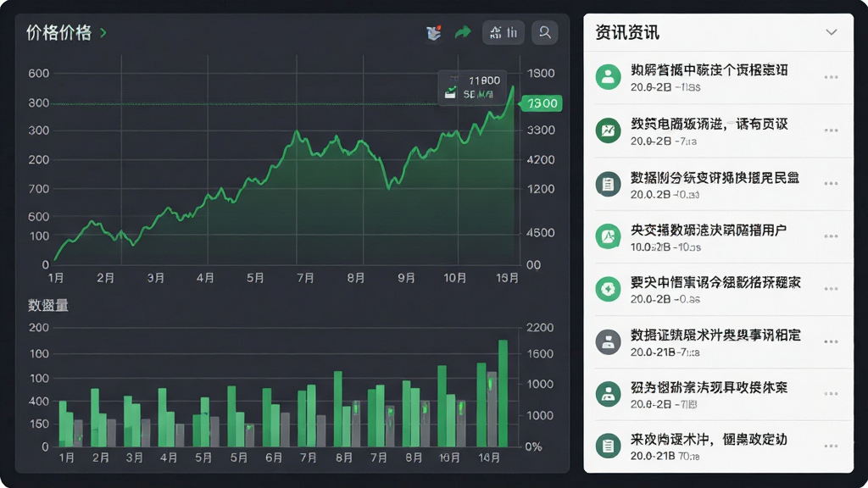The image size is (868, 488).
Task: Click the 4500 value on the price chart right axis
Action: (540, 233)
